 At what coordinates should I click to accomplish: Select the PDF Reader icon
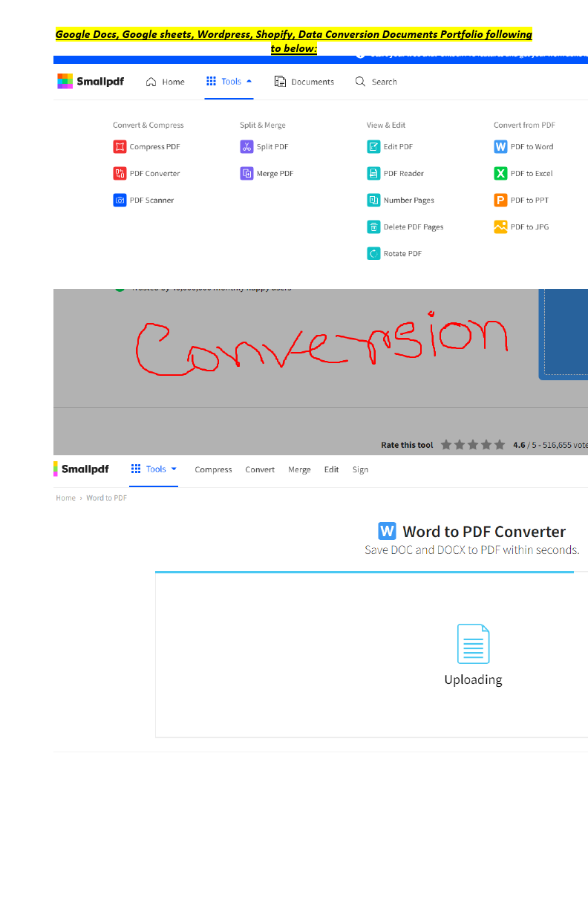tap(373, 174)
